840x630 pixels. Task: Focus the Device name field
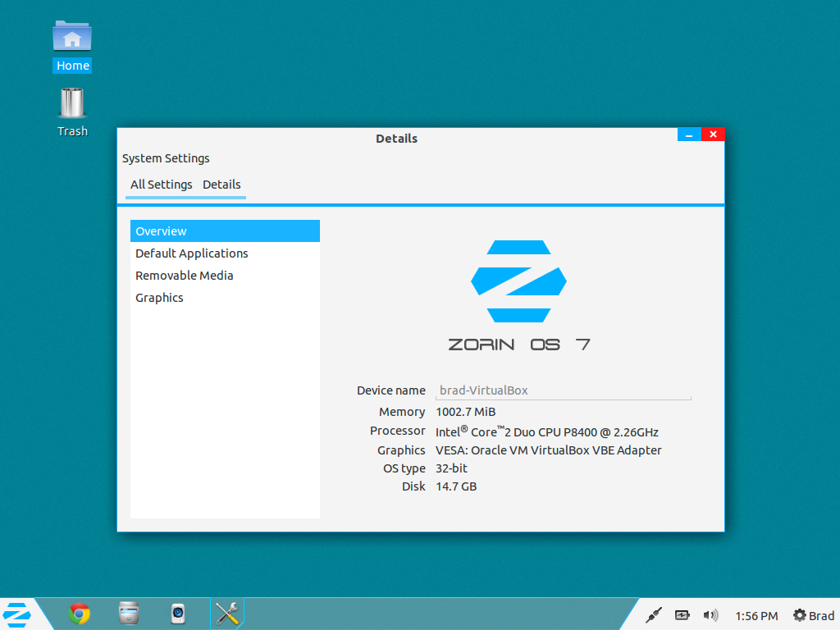coord(564,390)
